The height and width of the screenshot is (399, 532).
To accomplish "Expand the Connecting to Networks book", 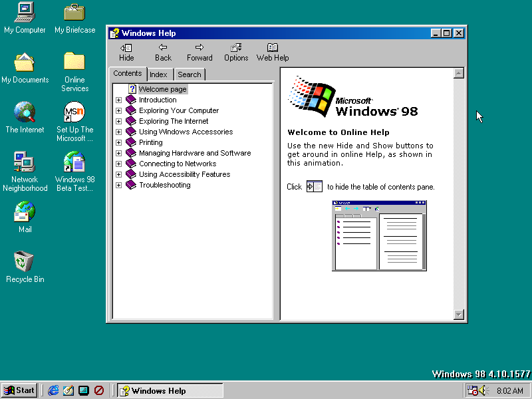I will (x=118, y=164).
